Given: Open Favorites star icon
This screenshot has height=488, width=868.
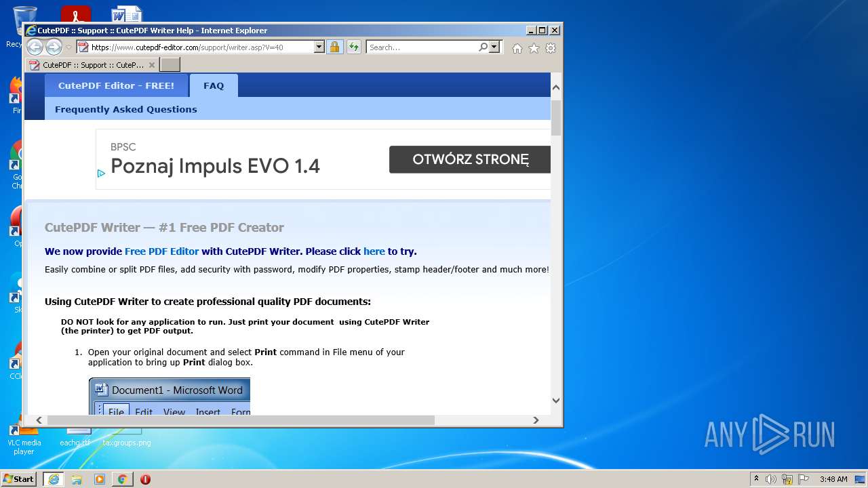Looking at the screenshot, I should 534,48.
